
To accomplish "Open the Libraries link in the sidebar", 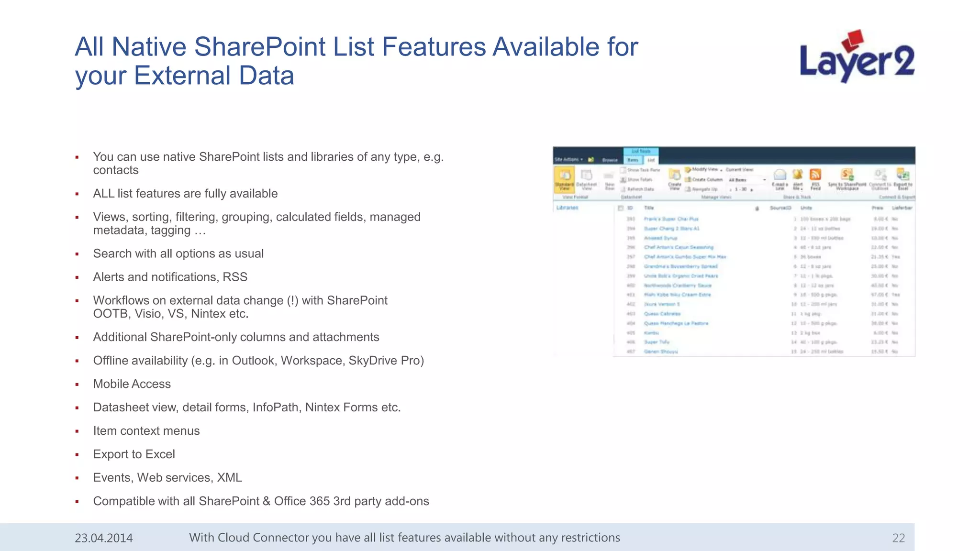I will point(568,208).
